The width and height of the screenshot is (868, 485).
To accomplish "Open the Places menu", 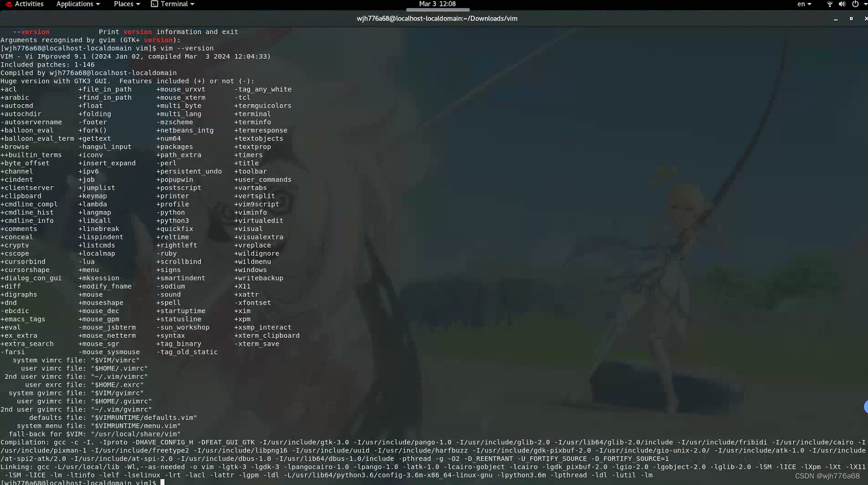I will (126, 4).
